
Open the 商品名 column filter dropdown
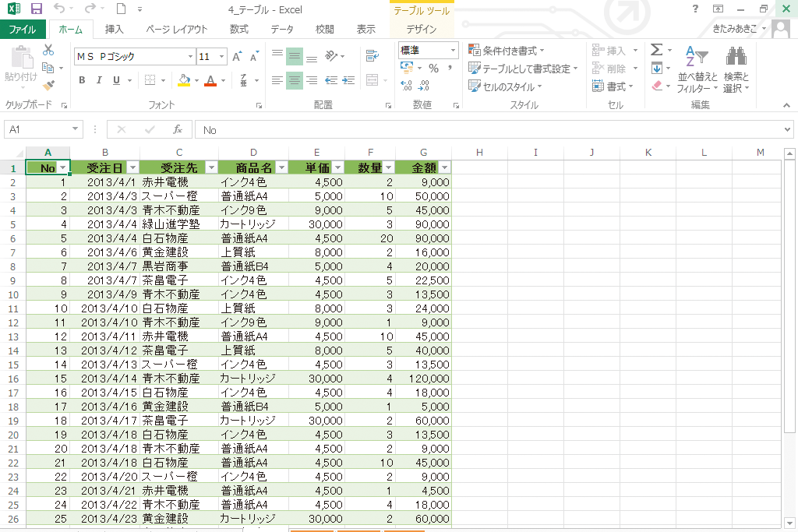[x=281, y=167]
